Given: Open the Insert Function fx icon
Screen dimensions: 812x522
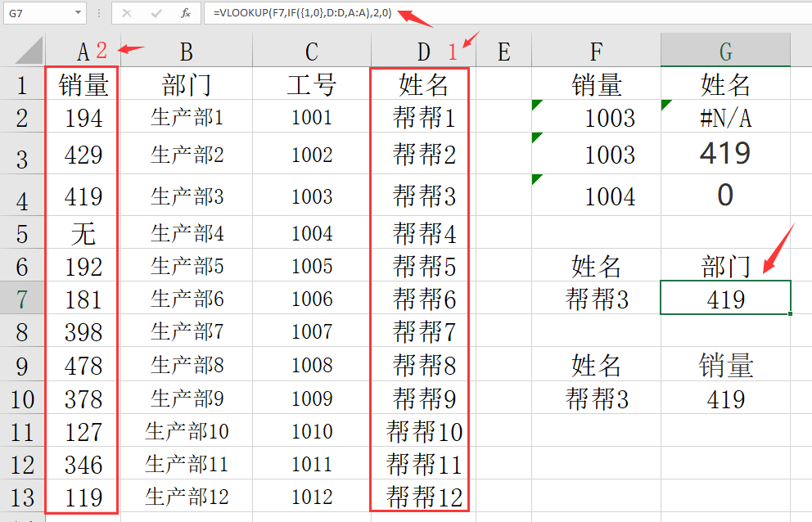Looking at the screenshot, I should pyautogui.click(x=185, y=13).
